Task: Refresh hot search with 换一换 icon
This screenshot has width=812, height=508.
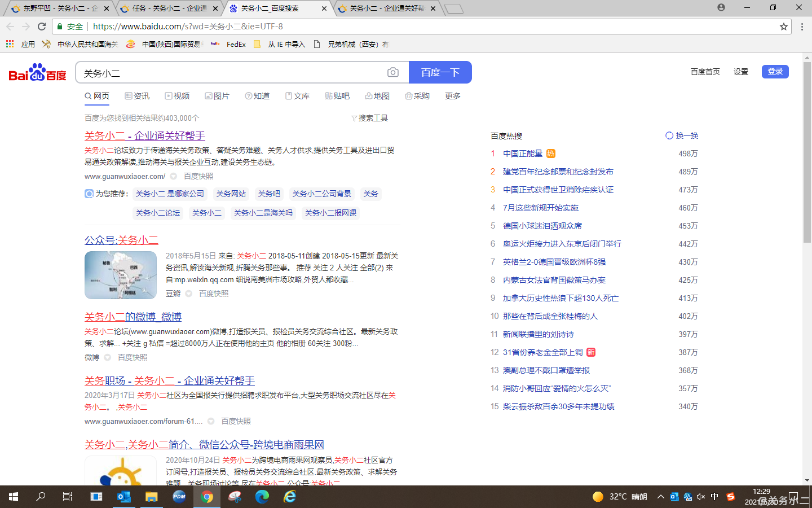Action: pyautogui.click(x=669, y=135)
